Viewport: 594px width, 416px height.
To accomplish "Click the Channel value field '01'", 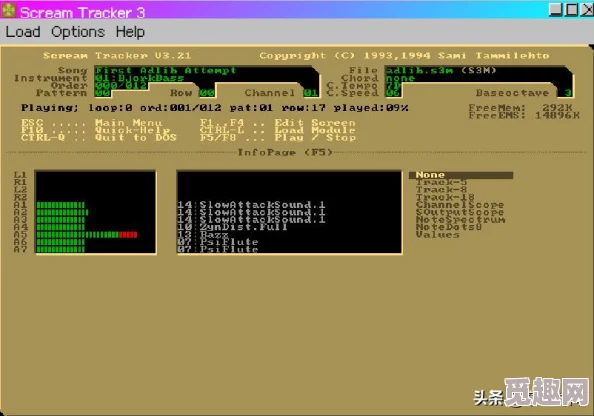I will pos(311,93).
